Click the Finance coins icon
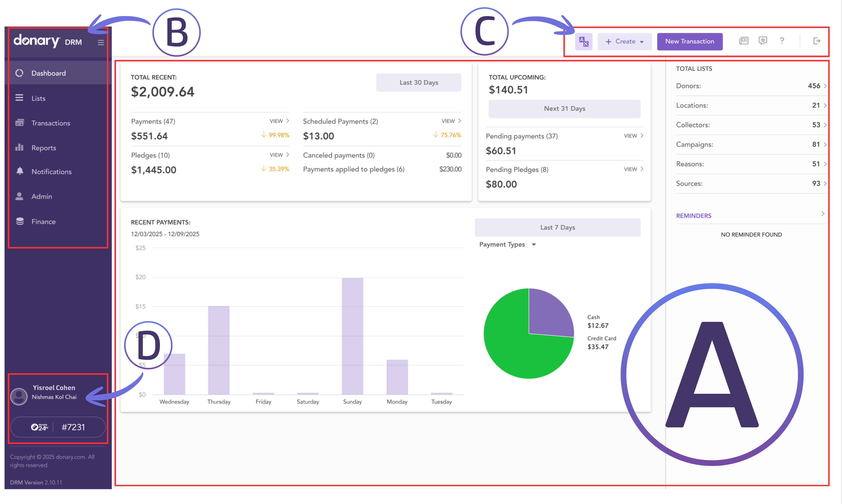Image resolution: width=842 pixels, height=504 pixels. click(x=20, y=221)
